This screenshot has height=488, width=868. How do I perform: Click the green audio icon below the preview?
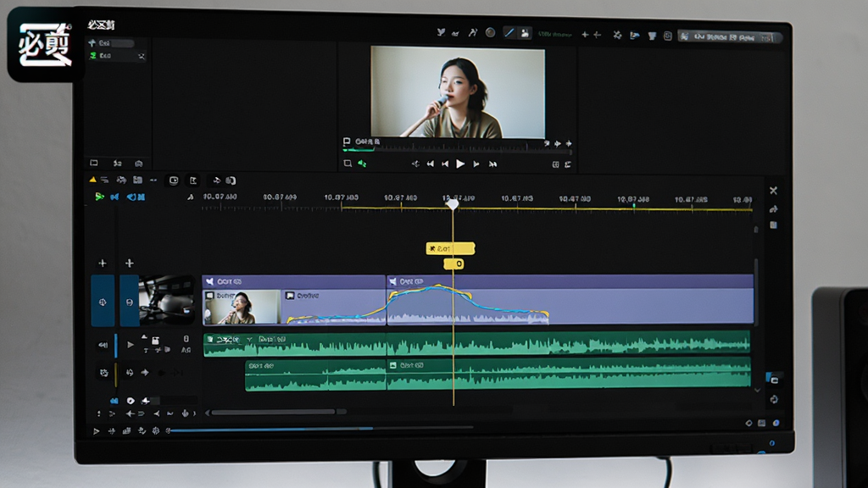point(362,164)
